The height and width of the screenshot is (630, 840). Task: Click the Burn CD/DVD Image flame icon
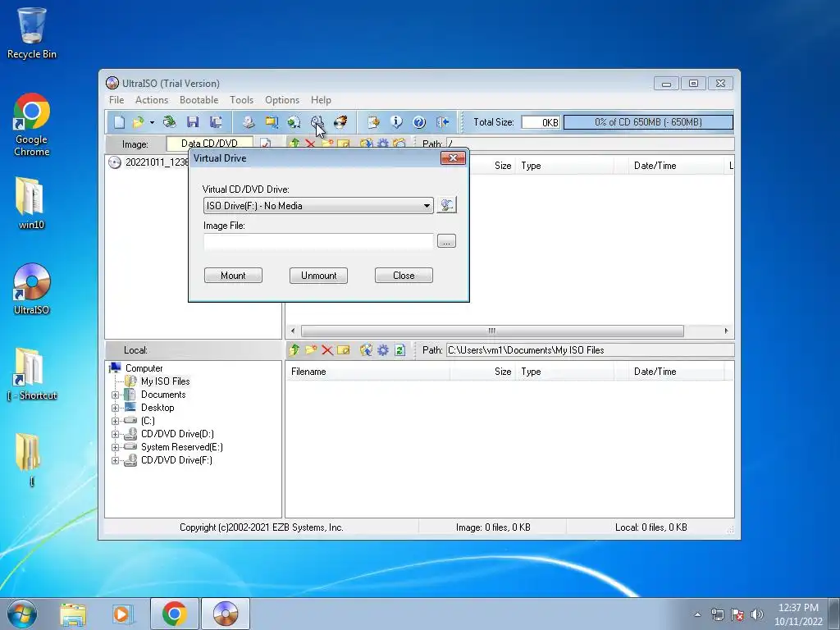pos(340,122)
